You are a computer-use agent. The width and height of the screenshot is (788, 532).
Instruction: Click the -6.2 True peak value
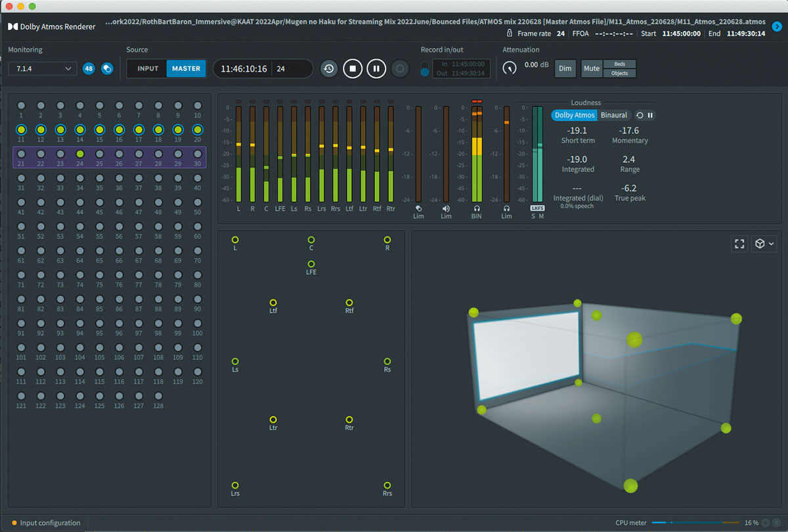click(x=629, y=188)
